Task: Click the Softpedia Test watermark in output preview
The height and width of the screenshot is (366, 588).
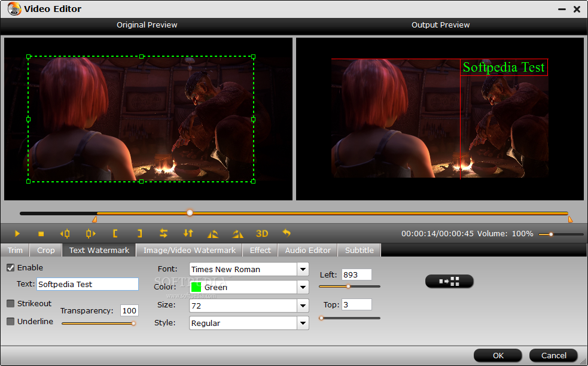Action: pyautogui.click(x=504, y=68)
